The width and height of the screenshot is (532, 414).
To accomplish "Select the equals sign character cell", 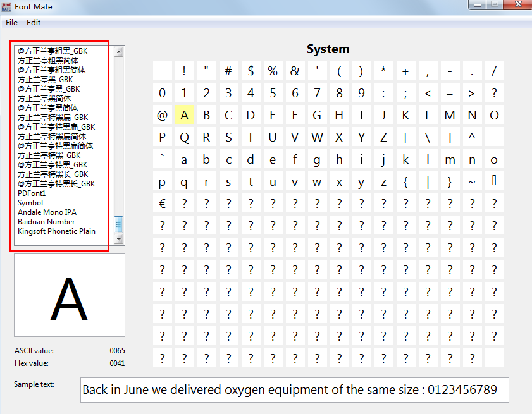I will click(450, 92).
